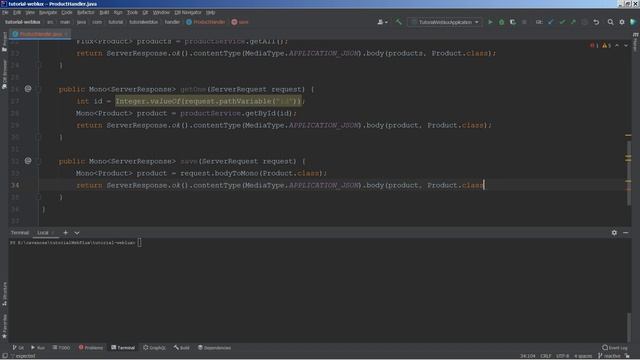Open the Build tool window button
640x360 pixels.
click(x=182, y=348)
